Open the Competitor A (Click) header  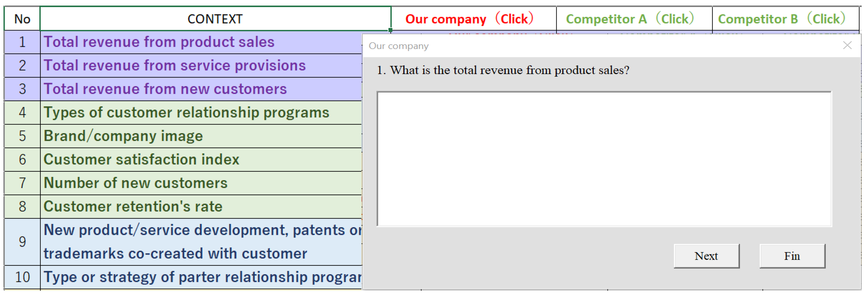(629, 19)
